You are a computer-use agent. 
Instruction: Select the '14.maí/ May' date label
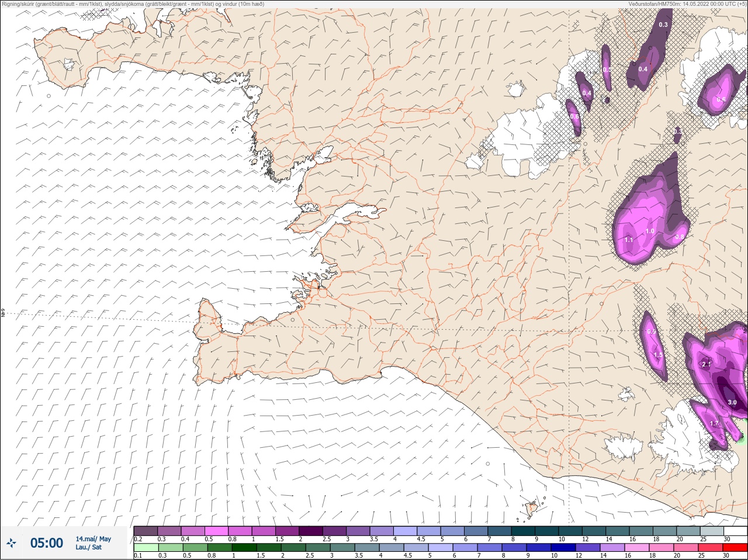pos(93,539)
